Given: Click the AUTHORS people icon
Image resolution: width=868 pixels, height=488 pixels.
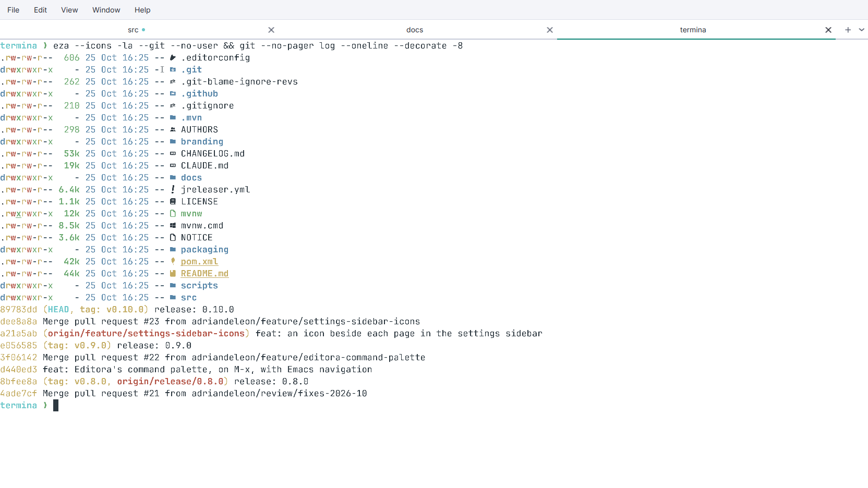Looking at the screenshot, I should tap(173, 130).
